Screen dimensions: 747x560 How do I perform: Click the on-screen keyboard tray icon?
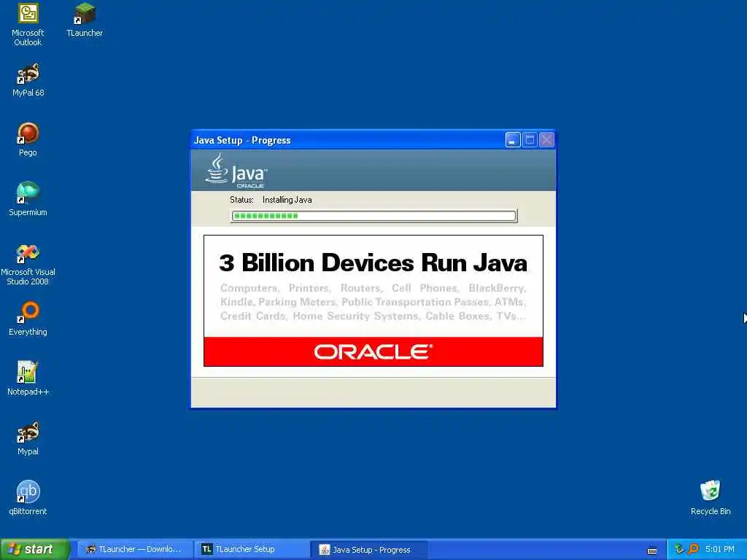pyautogui.click(x=652, y=551)
